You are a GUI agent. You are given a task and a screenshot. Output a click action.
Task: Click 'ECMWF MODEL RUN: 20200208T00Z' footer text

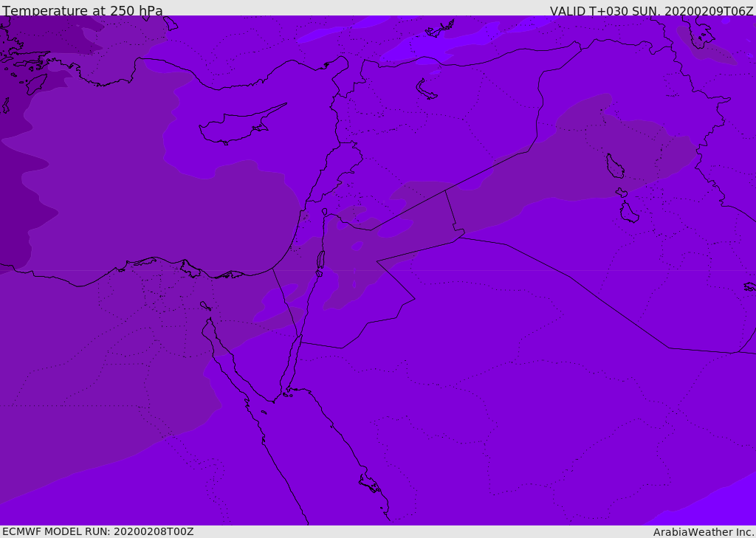tap(98, 531)
